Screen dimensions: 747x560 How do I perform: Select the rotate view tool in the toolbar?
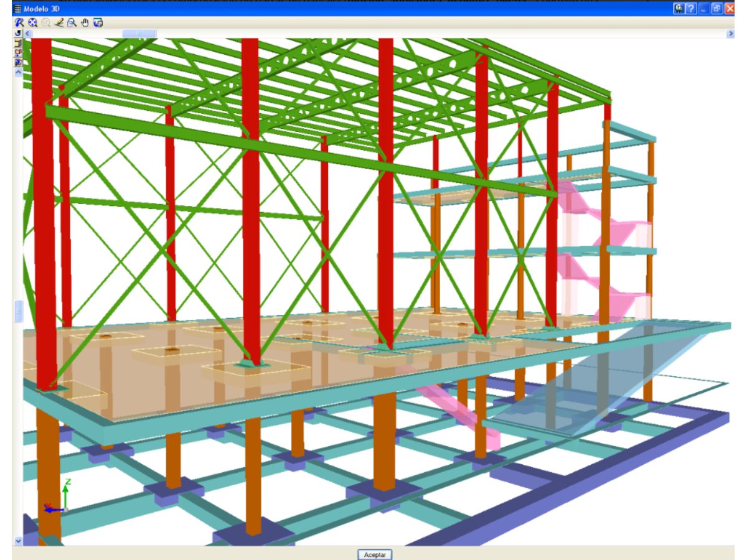pos(19,22)
